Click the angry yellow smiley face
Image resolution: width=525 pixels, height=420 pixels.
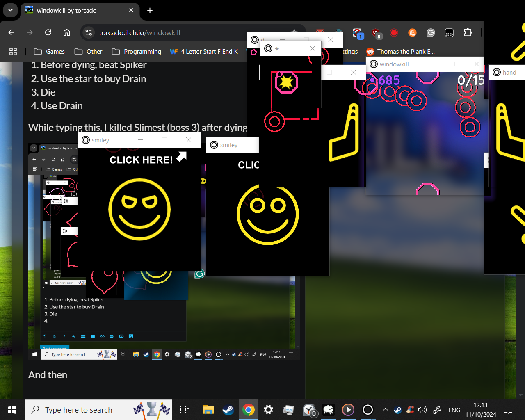click(x=139, y=209)
